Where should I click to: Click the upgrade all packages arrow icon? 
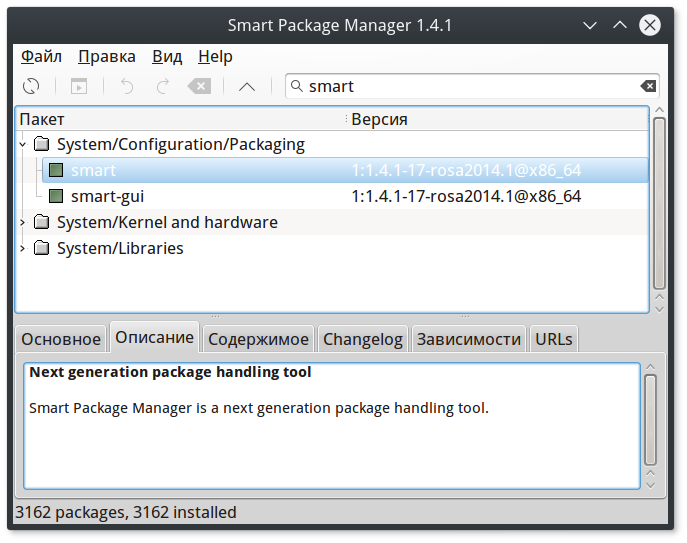click(247, 87)
